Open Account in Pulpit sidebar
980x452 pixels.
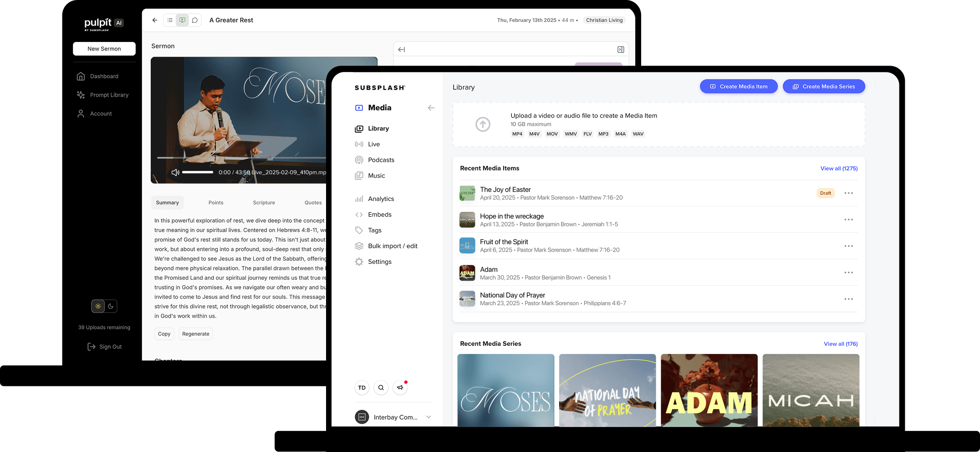pos(95,113)
